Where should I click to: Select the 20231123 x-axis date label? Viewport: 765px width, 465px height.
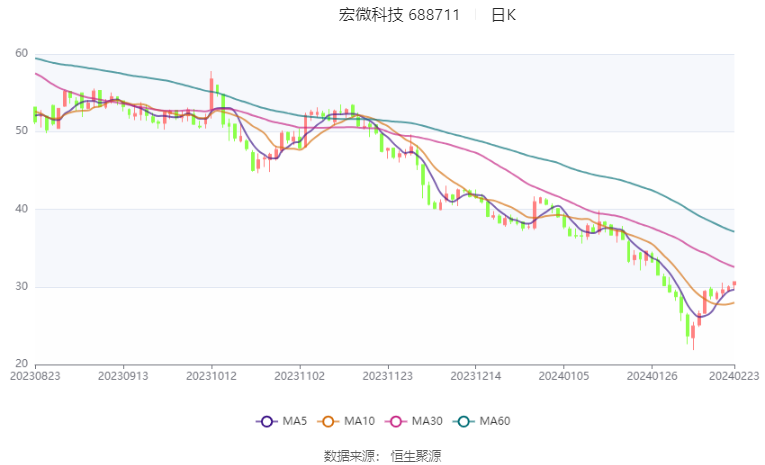point(387,376)
